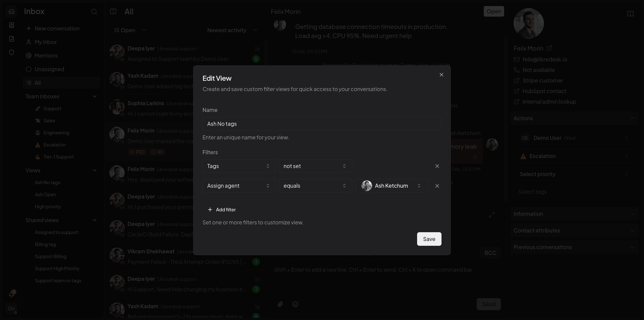644x320 pixels.
Task: Go to My Inbox
Action: (46, 42)
